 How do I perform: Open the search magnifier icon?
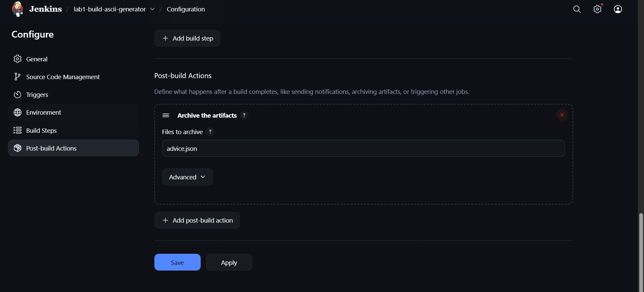click(577, 9)
